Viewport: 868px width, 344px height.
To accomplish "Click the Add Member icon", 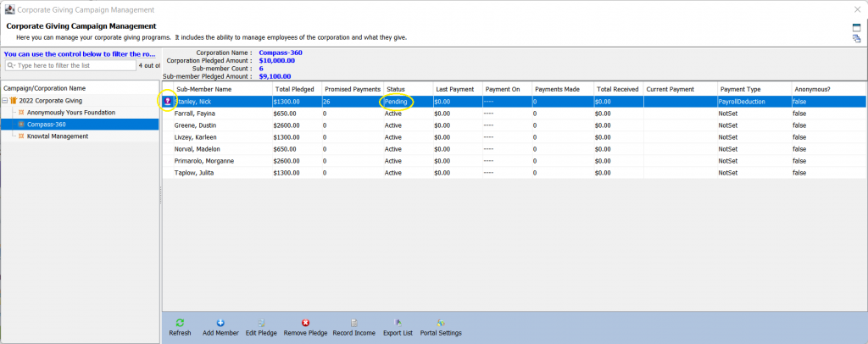I will pyautogui.click(x=220, y=323).
